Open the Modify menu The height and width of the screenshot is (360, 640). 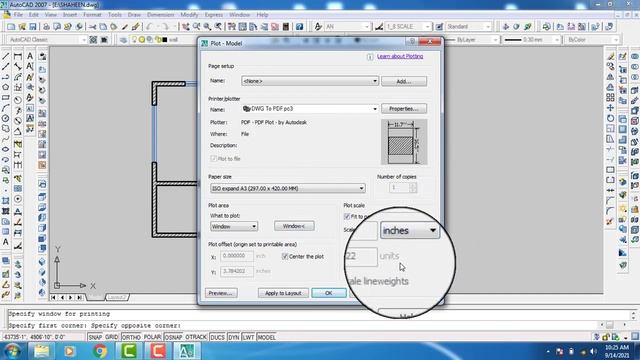pyautogui.click(x=189, y=15)
